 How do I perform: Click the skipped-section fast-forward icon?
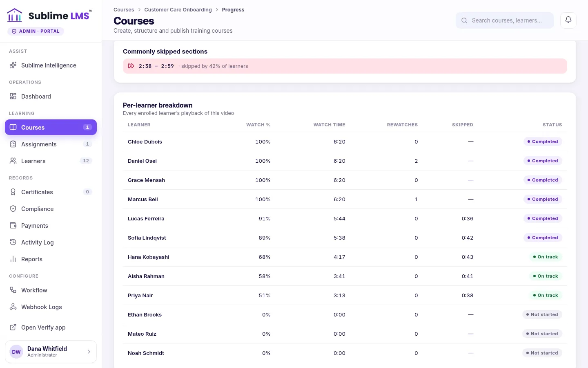click(131, 66)
